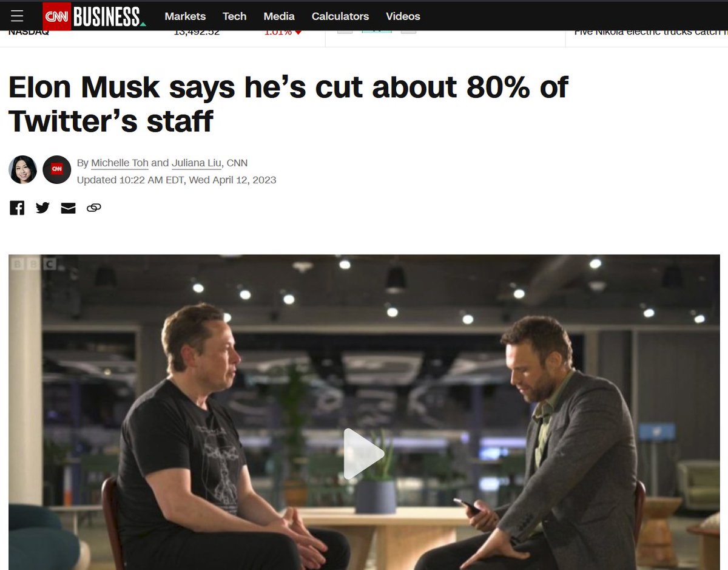Click the article headline about Twitter staff
The width and height of the screenshot is (728, 570).
[x=288, y=104]
